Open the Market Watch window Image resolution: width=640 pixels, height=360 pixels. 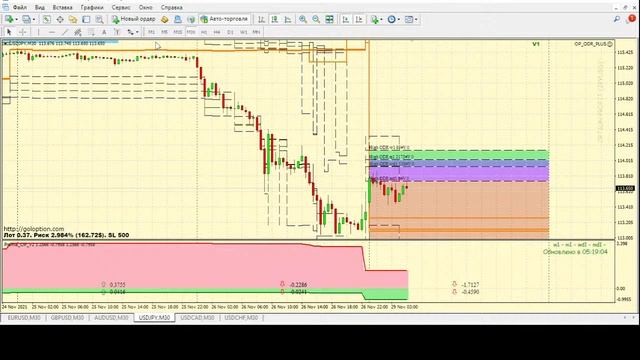(x=47, y=19)
